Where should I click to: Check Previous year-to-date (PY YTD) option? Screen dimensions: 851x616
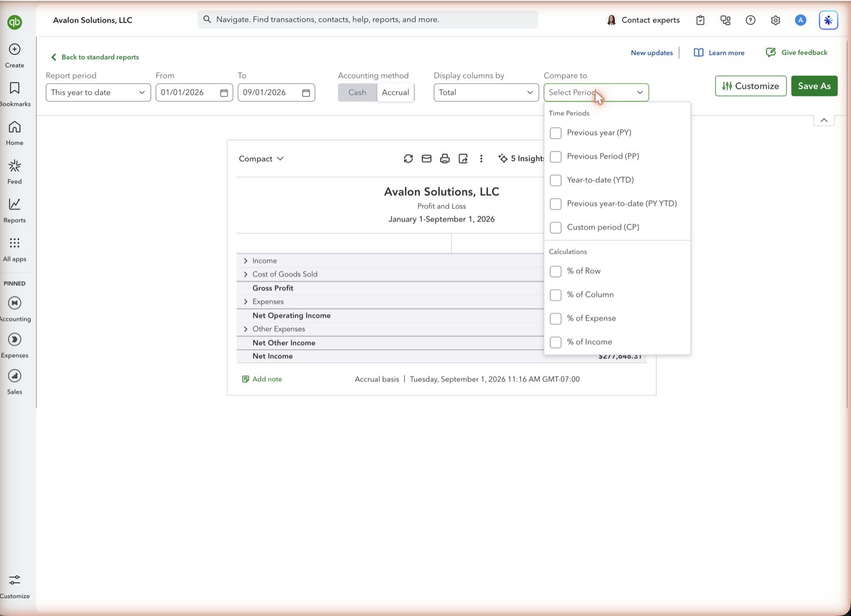[555, 204]
